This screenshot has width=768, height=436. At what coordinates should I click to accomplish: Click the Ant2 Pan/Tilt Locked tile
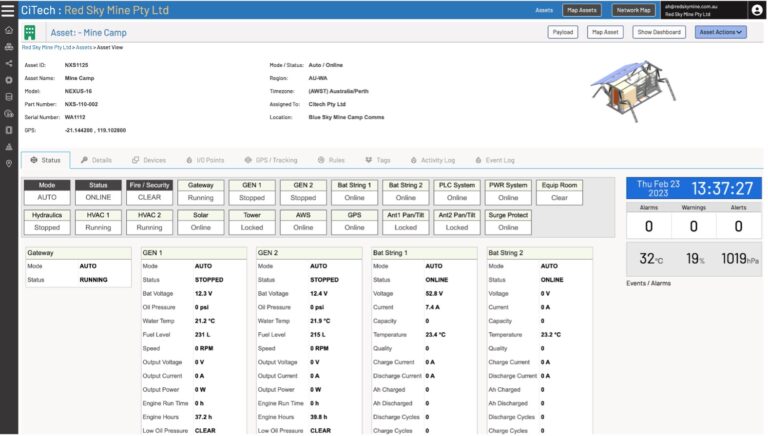(457, 221)
